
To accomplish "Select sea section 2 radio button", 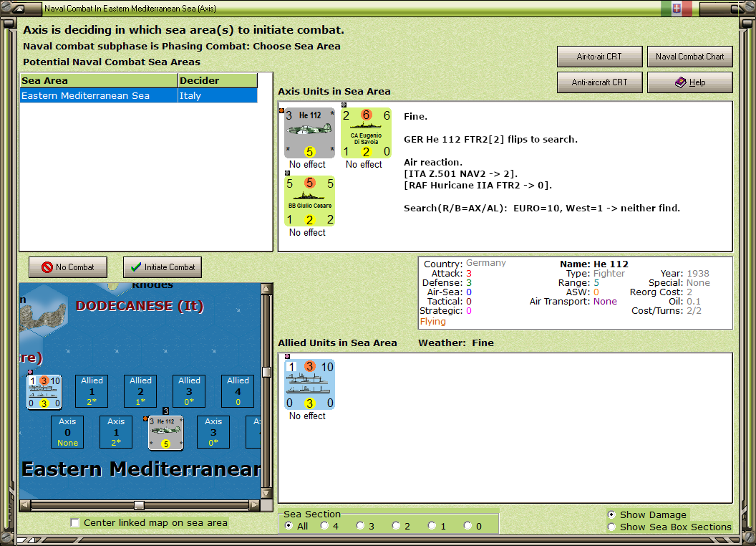I will pos(396,526).
